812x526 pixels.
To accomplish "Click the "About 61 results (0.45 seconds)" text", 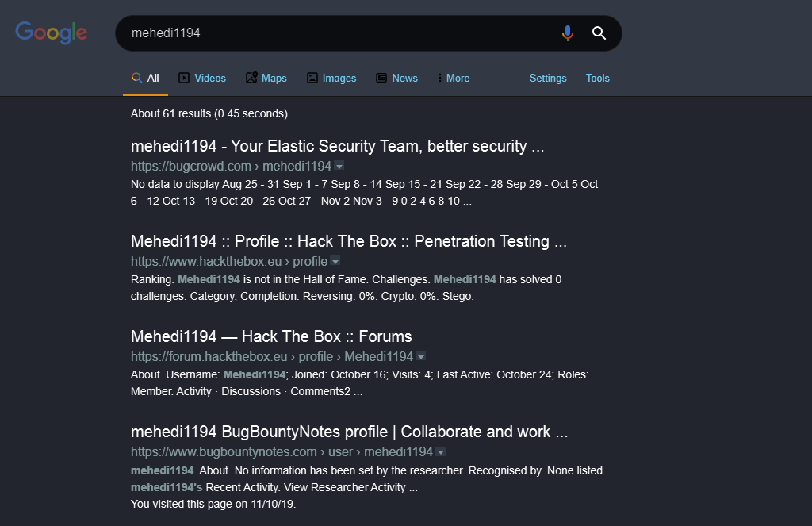I will click(x=209, y=113).
